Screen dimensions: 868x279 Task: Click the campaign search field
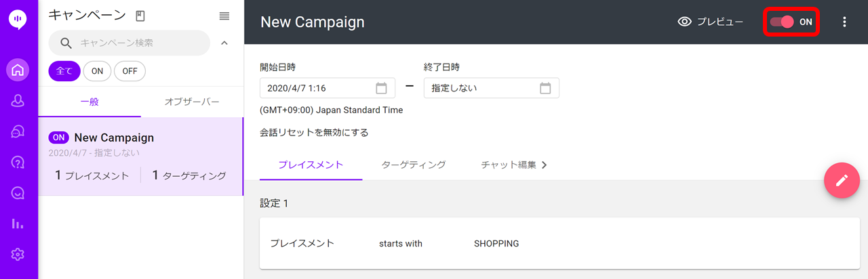[x=130, y=43]
